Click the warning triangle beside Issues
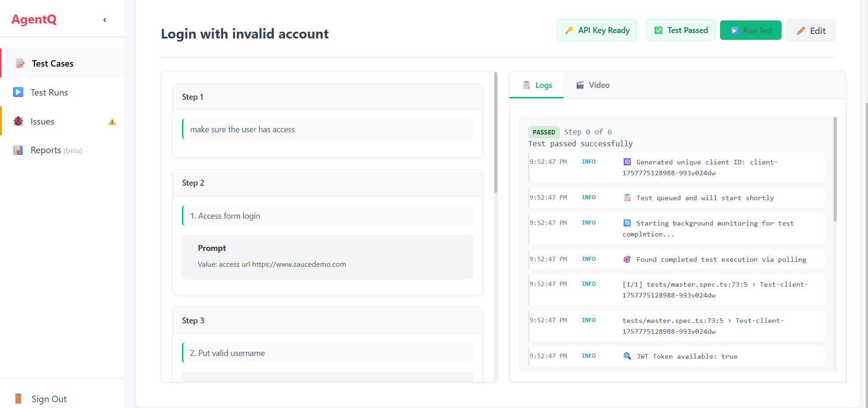 [111, 121]
